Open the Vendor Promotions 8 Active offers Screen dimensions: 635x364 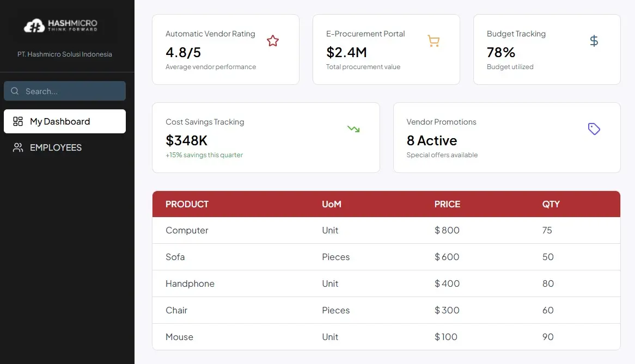tap(431, 140)
